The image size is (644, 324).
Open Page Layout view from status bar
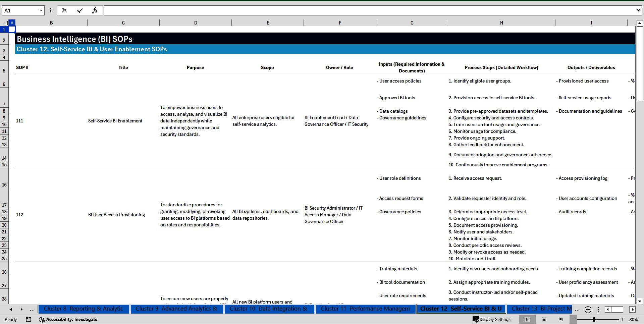[x=544, y=319]
